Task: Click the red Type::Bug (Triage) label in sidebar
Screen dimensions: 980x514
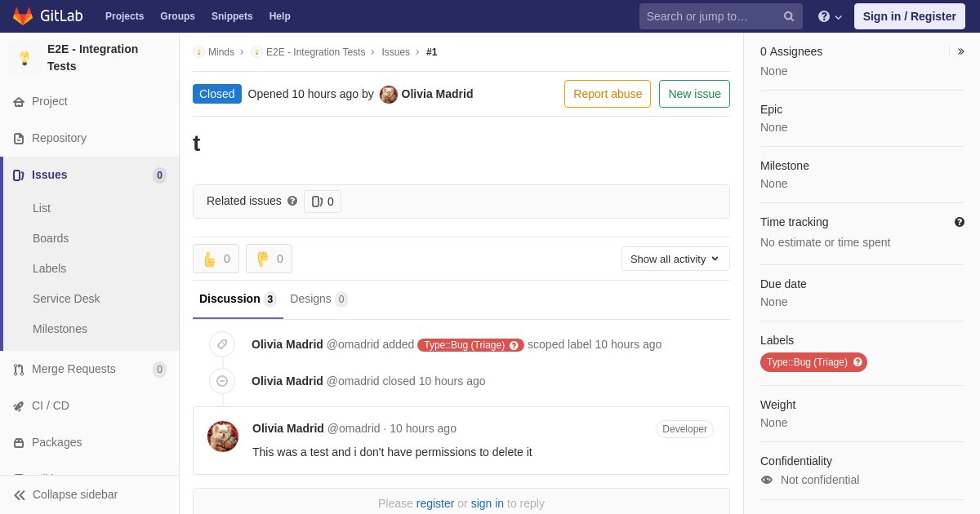Action: (x=813, y=362)
